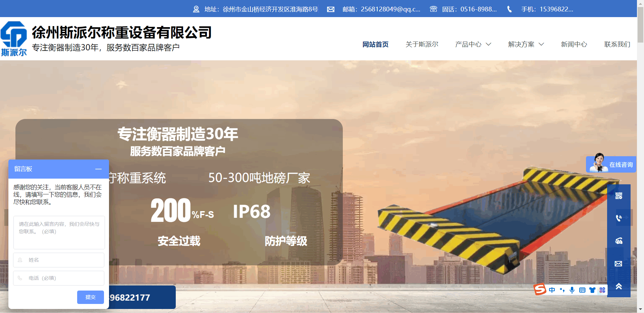Click the 在线咨询 online consultation button
This screenshot has width=644, height=313.
click(611, 165)
